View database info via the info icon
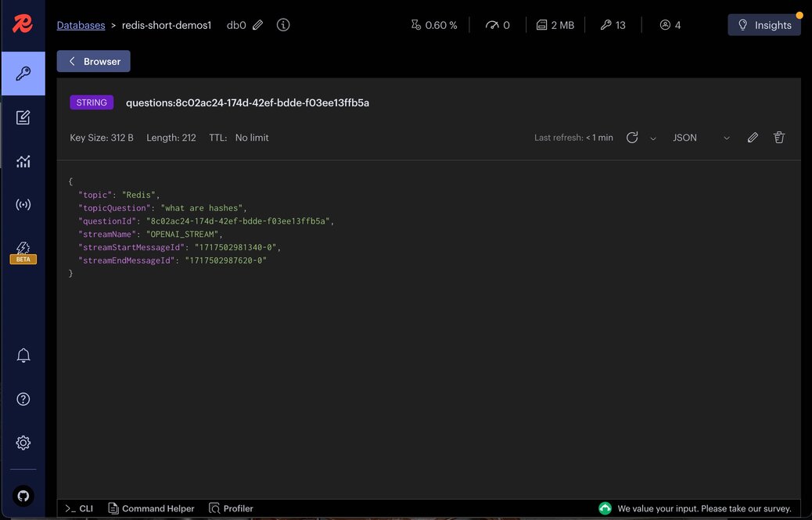This screenshot has height=520, width=812. [282, 24]
